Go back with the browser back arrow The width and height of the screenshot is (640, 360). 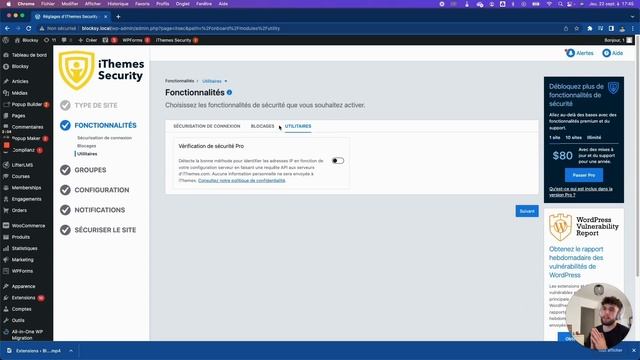point(7,28)
